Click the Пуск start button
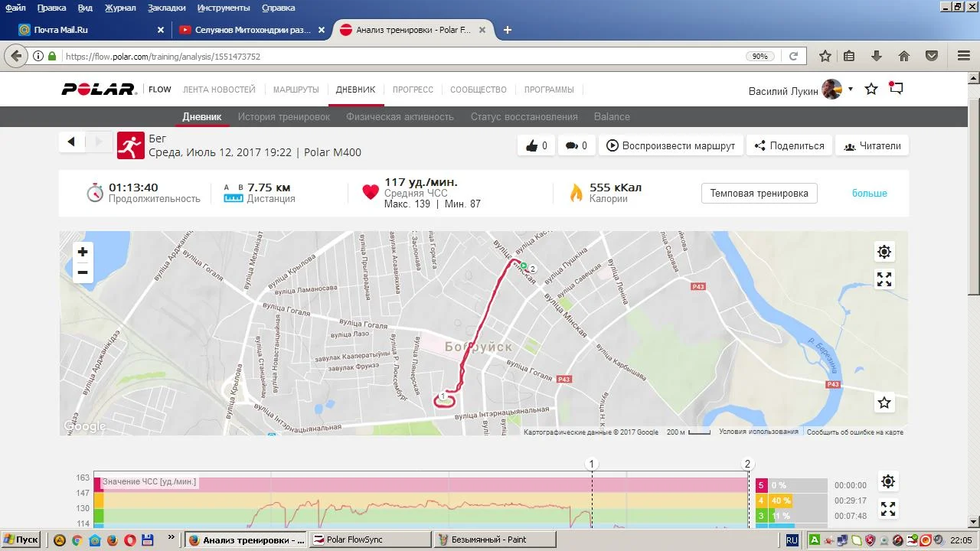Screen dimensions: 980x551 [x=21, y=540]
